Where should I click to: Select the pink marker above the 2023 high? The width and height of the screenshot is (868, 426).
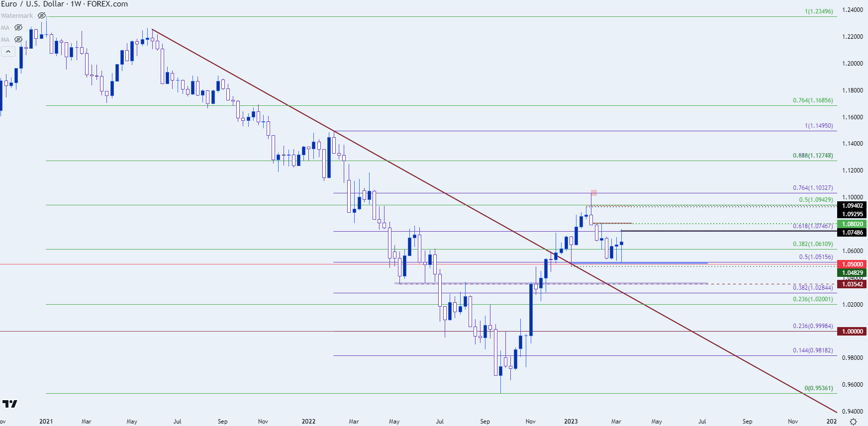click(x=594, y=192)
